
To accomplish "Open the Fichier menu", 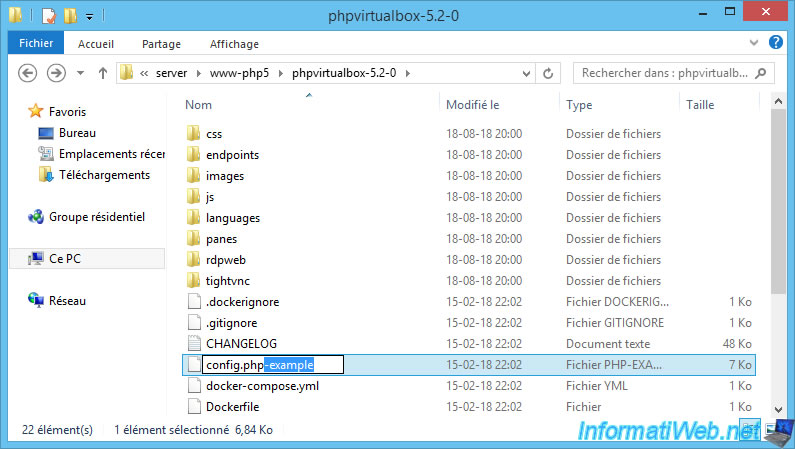I will coord(36,43).
